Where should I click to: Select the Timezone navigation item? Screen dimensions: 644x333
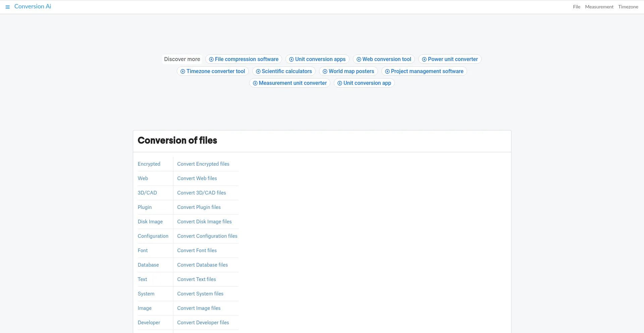[x=628, y=7]
